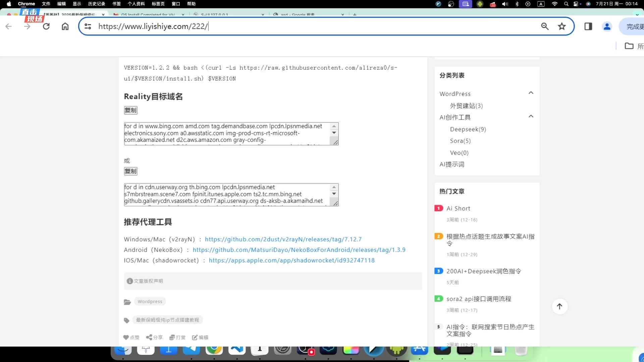Collapse the AI创作工具 category chevron
Image resolution: width=644 pixels, height=362 pixels.
(531, 116)
